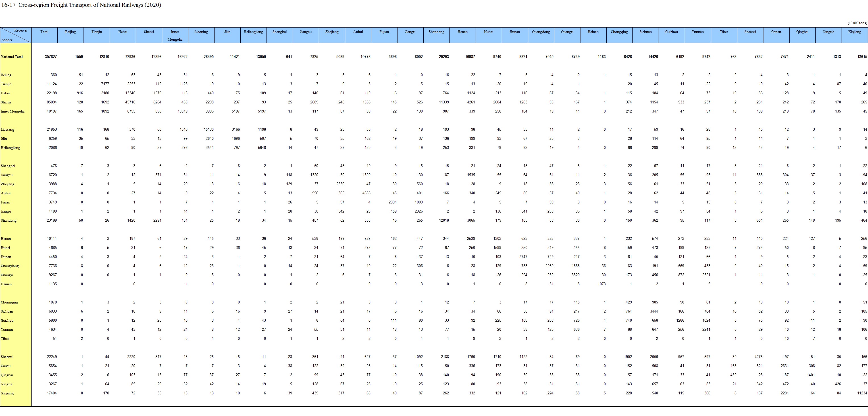868x416 pixels.
Task: Select the Shanxi sender row label
Action: pos(6,103)
